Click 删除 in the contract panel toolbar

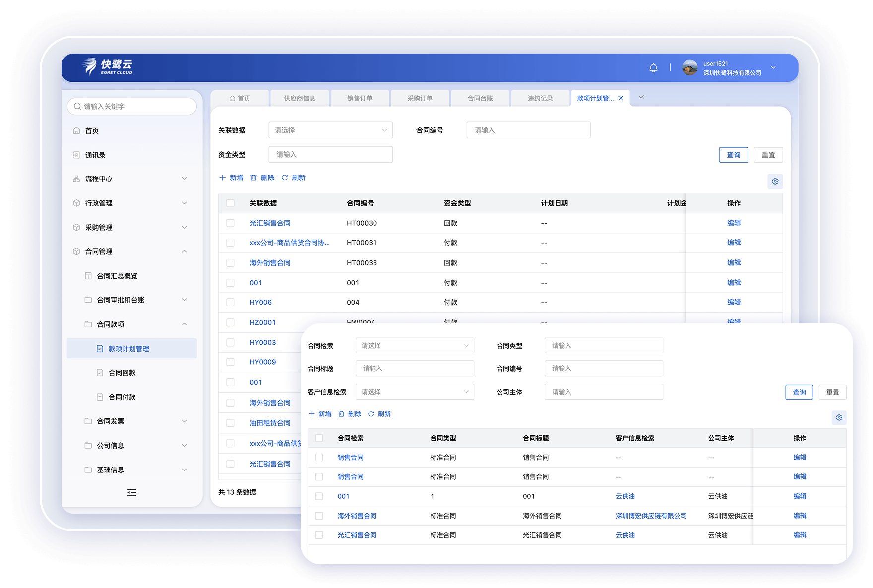point(350,414)
